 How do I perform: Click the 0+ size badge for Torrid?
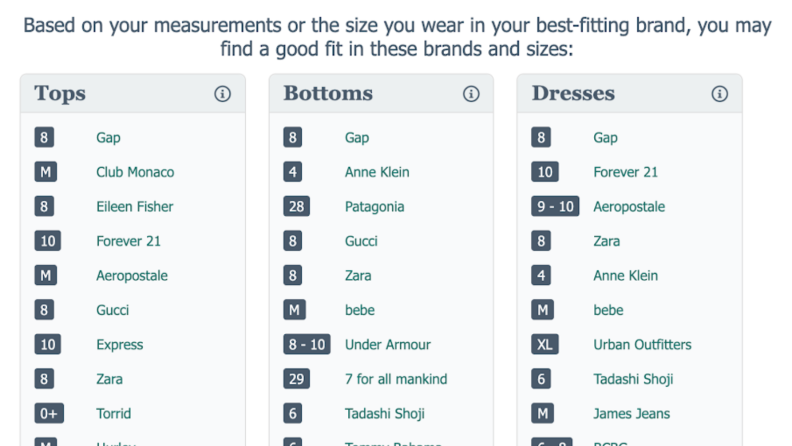click(x=49, y=414)
